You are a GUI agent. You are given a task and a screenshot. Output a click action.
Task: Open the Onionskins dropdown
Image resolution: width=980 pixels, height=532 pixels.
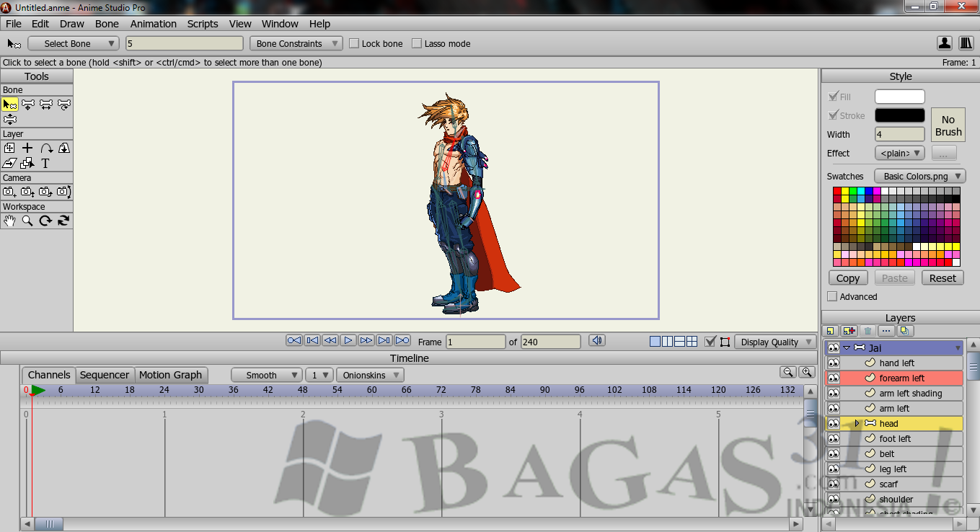[370, 375]
